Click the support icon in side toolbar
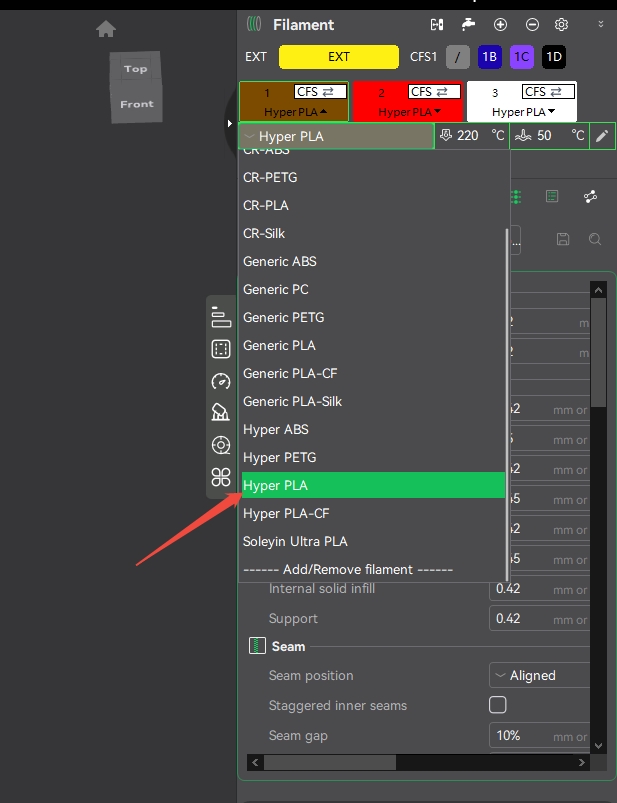 [x=221, y=413]
